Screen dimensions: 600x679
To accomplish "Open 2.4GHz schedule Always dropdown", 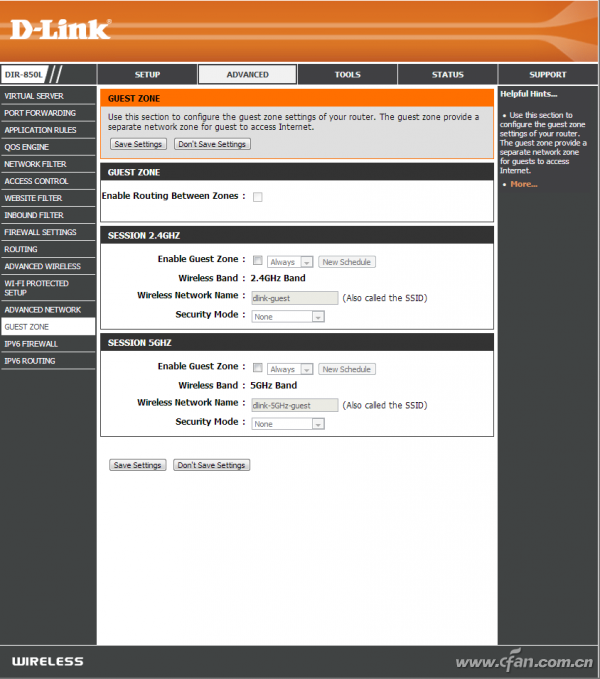I will (x=290, y=262).
